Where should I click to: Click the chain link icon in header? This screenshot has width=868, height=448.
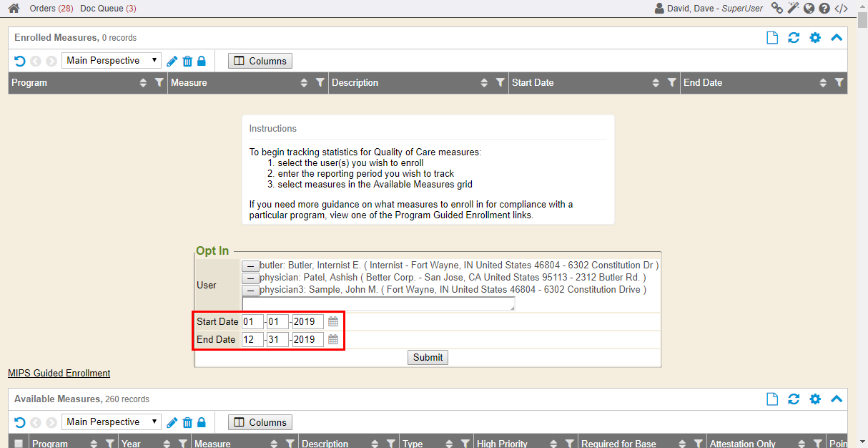[x=776, y=9]
